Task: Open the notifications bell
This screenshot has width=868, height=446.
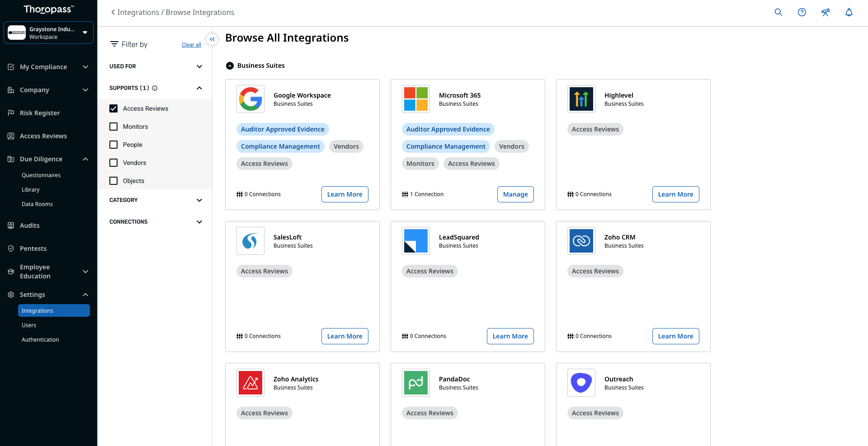Action: pyautogui.click(x=849, y=12)
